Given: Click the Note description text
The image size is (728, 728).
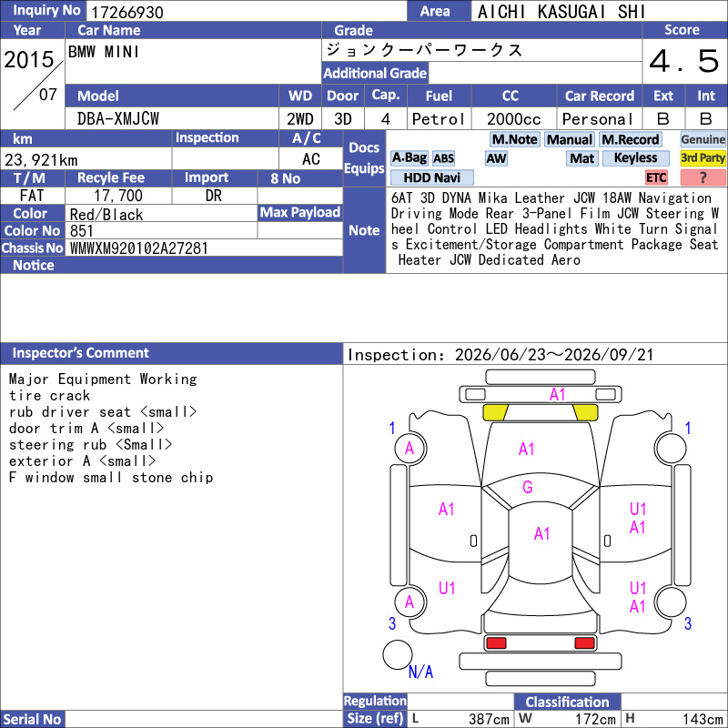Looking at the screenshot, I should [555, 229].
